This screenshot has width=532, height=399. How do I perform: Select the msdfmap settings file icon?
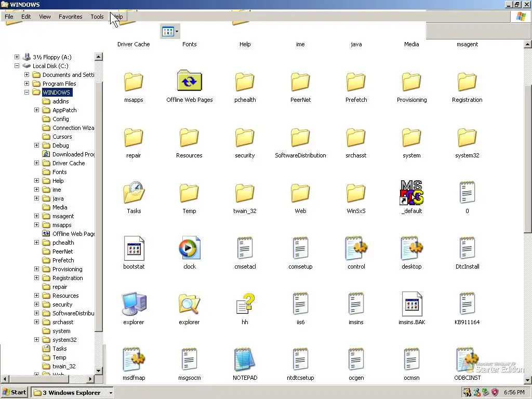point(134,360)
